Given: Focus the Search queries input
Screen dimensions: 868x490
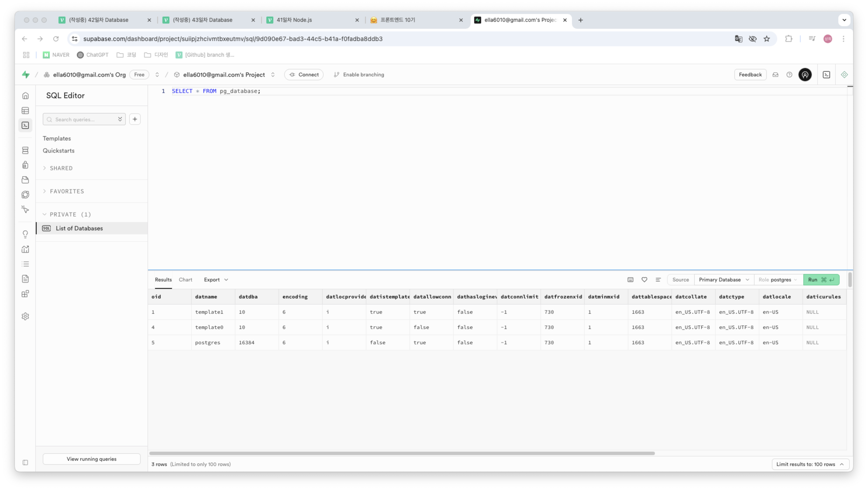Looking at the screenshot, I should tap(84, 119).
